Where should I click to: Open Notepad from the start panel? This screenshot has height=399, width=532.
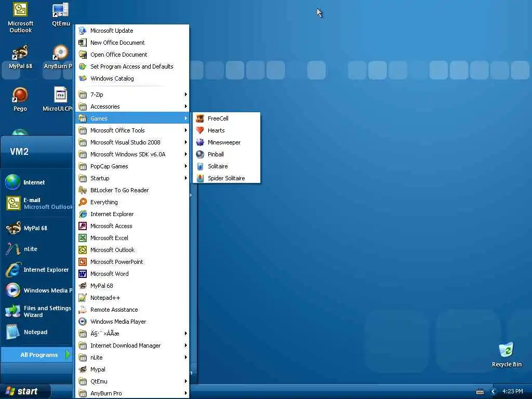(x=37, y=332)
